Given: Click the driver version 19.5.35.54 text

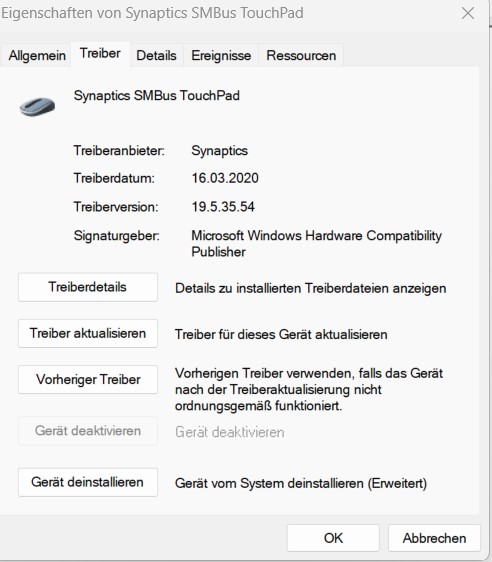Looking at the screenshot, I should coord(223,207).
